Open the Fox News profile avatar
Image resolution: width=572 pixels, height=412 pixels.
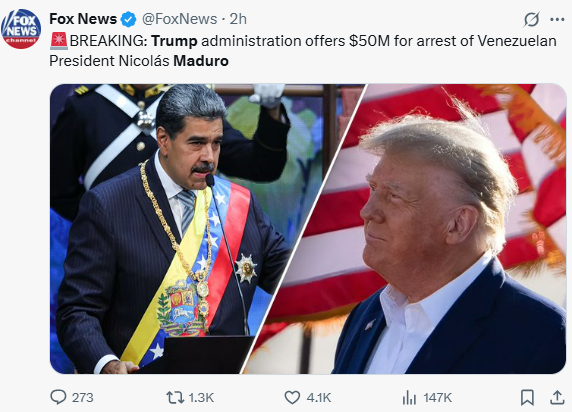click(x=21, y=28)
